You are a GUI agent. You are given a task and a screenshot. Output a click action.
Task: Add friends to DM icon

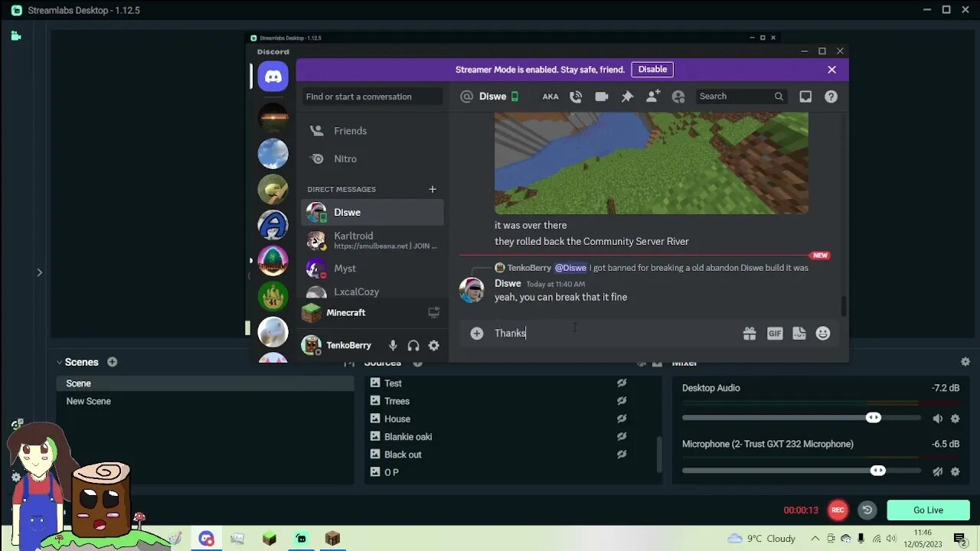653,96
